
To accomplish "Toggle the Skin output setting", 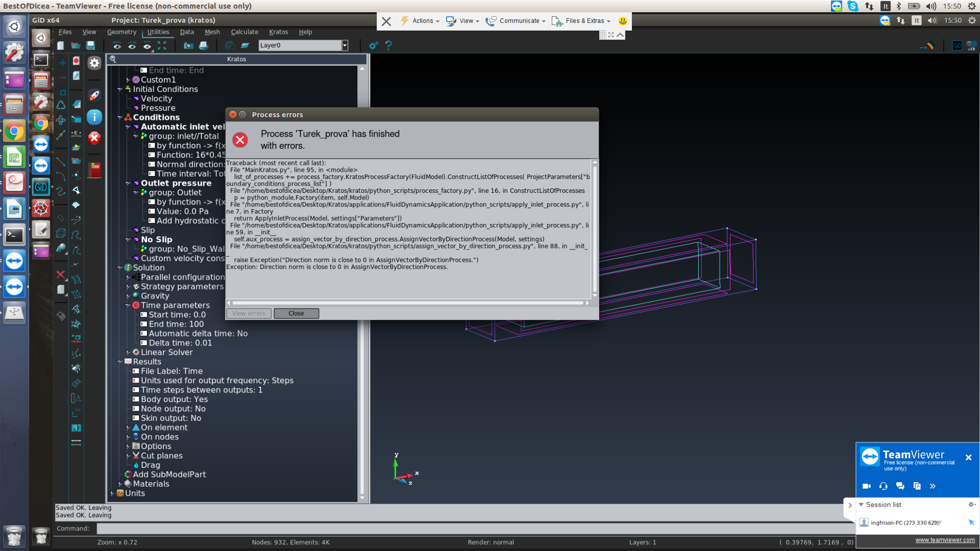I will (170, 418).
